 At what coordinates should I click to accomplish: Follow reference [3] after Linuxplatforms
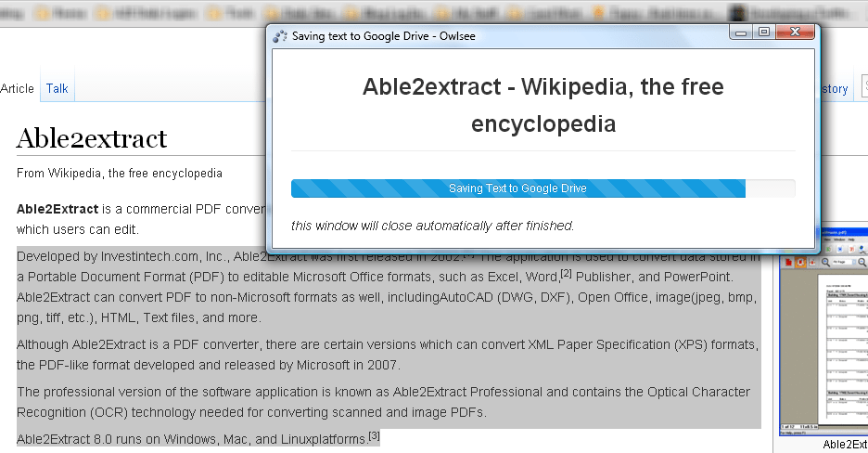375,436
